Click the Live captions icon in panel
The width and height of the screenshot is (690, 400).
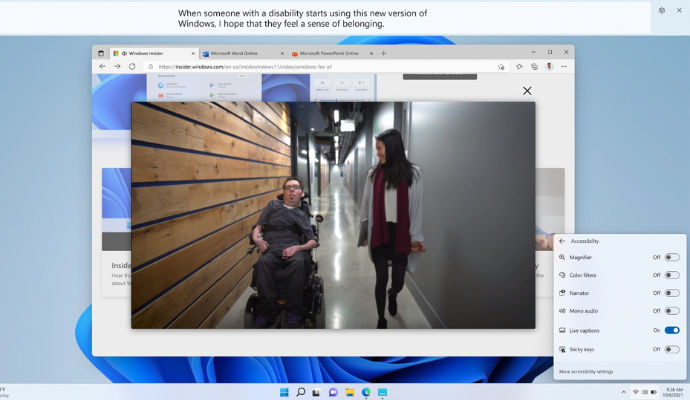click(562, 330)
